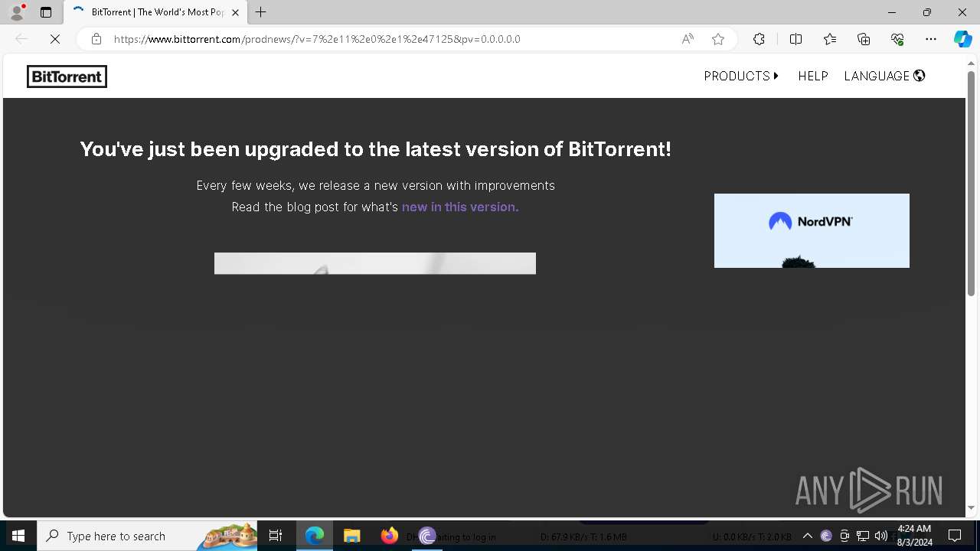Open the Edge profile menu

tap(17, 12)
